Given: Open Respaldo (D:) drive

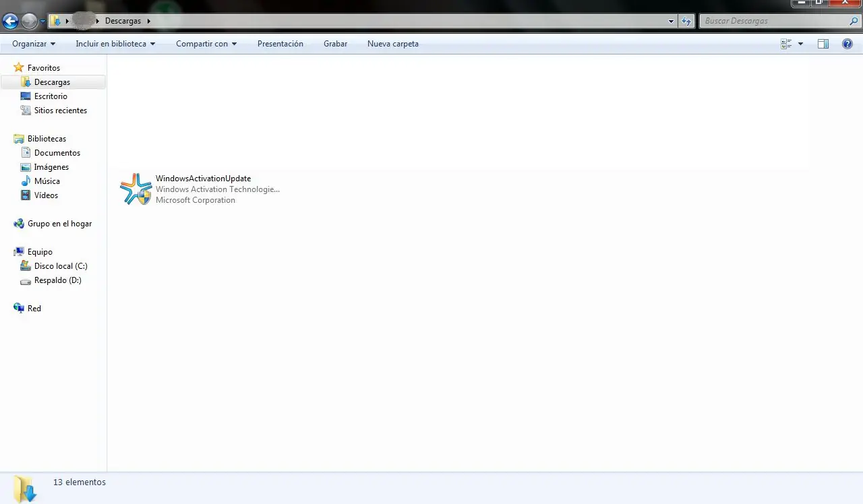Looking at the screenshot, I should click(57, 280).
